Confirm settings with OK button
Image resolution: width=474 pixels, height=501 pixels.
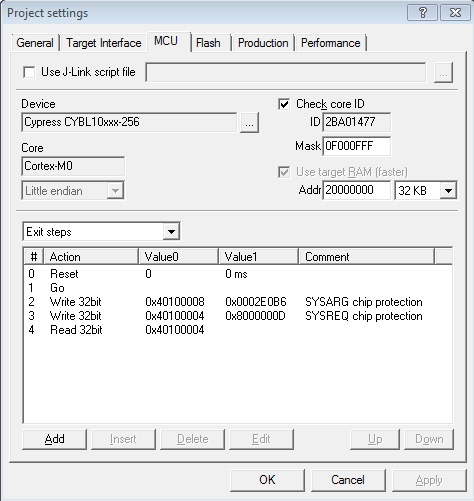(267, 480)
